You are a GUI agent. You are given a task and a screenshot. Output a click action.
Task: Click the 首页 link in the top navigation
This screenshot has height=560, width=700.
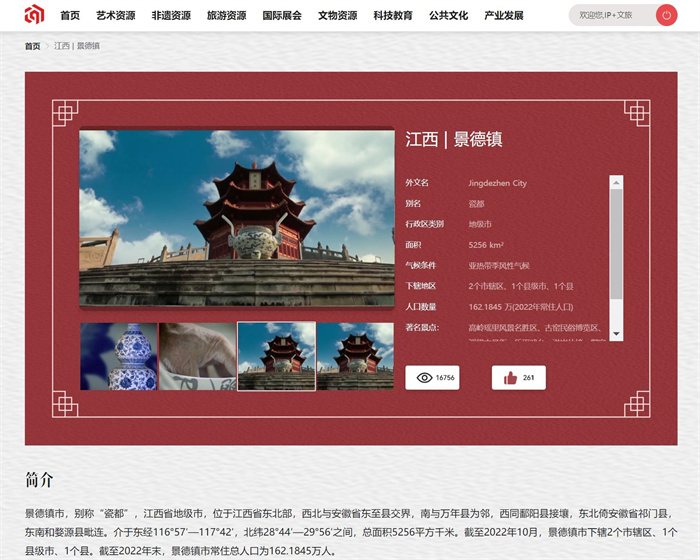(x=70, y=16)
